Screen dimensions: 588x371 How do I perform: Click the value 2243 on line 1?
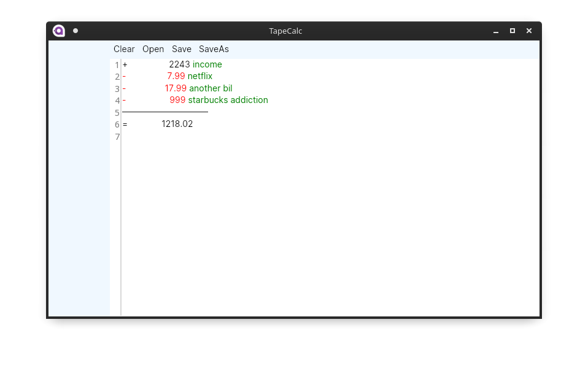(x=180, y=64)
